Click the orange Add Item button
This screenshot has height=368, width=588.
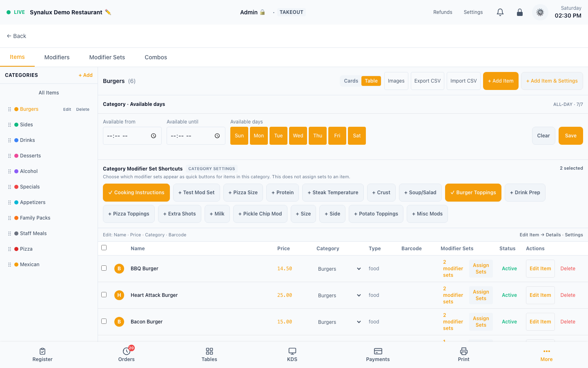tap(501, 81)
